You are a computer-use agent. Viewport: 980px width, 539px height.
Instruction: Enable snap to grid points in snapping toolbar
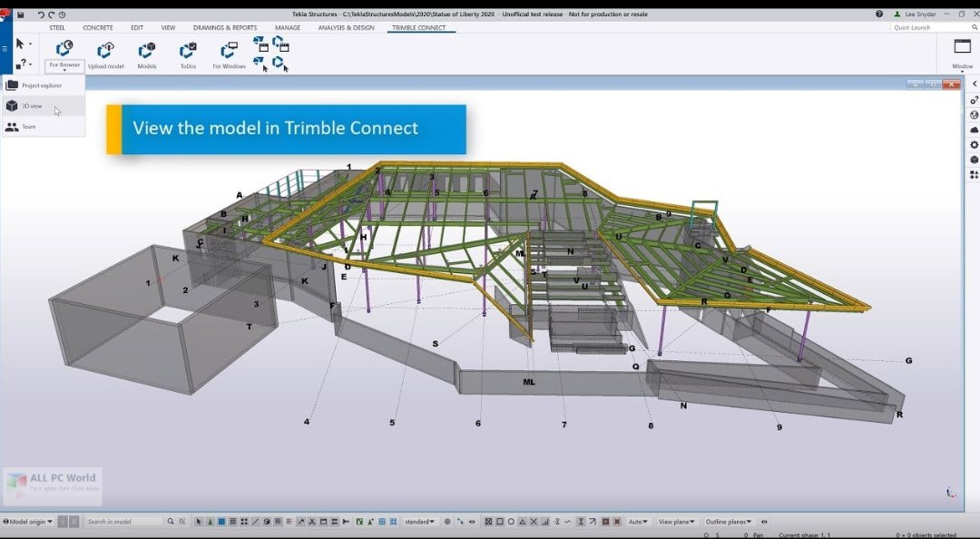click(x=289, y=522)
